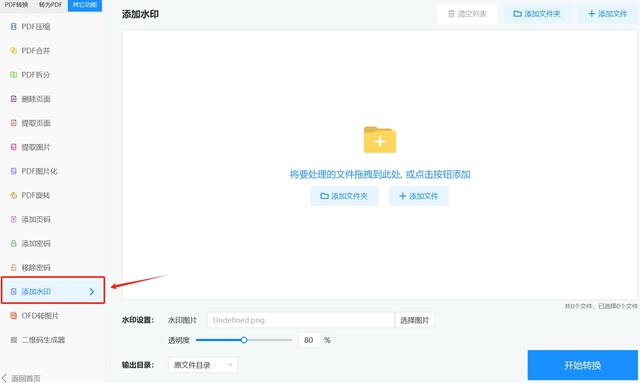The image size is (640, 383).
Task: Open the 添加密码 add password lock icon
Action: (13, 243)
